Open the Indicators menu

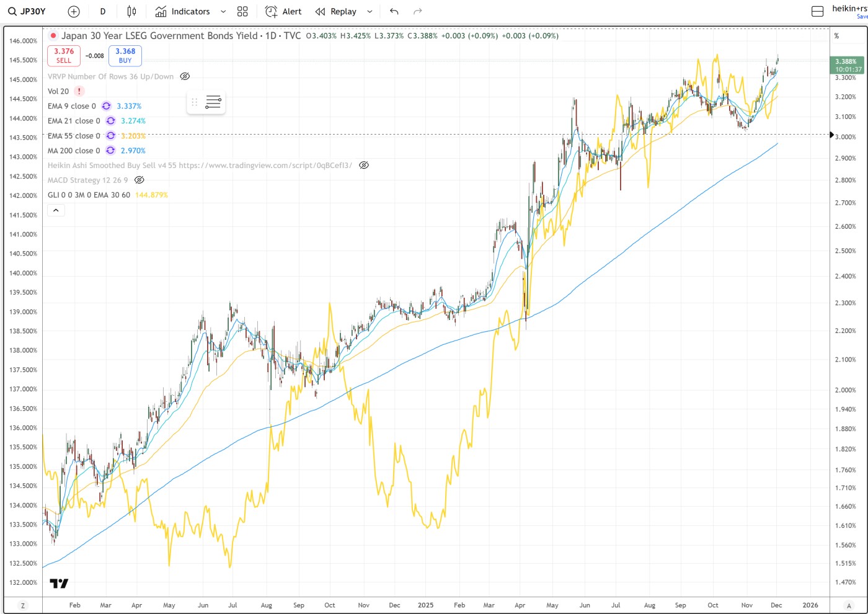184,11
